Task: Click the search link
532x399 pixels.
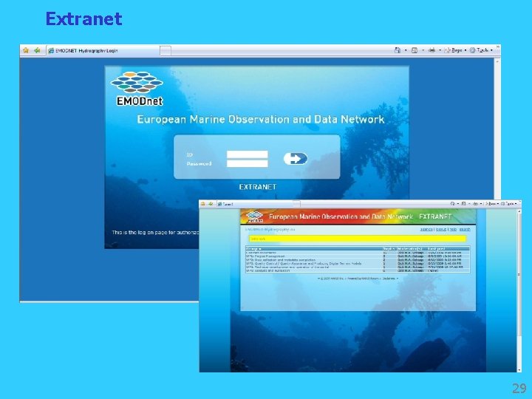Action: (x=465, y=229)
